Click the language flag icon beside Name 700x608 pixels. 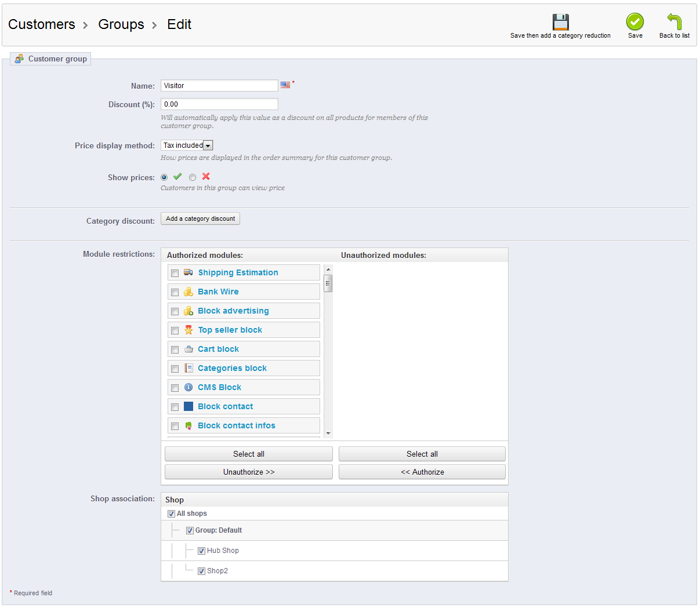[285, 85]
